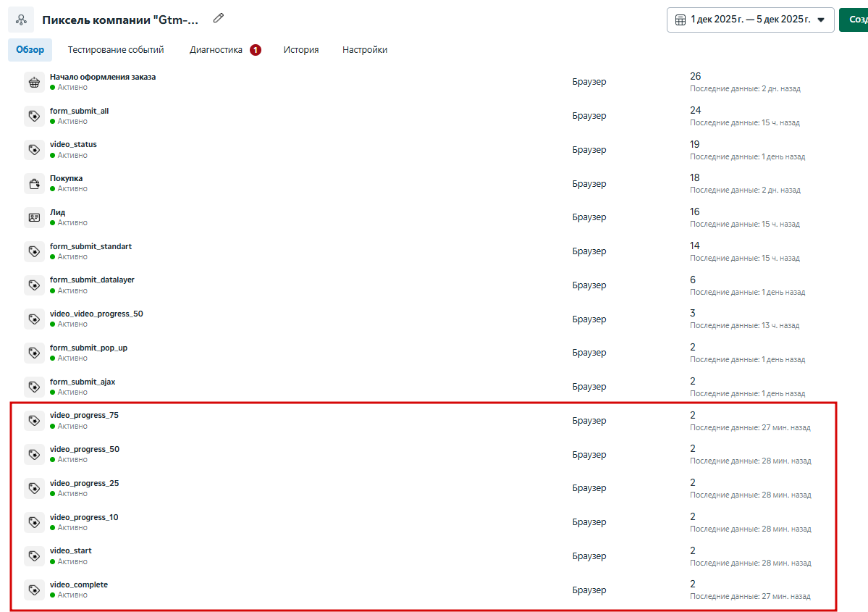Click the pixel network icon at top left
868x612 pixels.
21,20
